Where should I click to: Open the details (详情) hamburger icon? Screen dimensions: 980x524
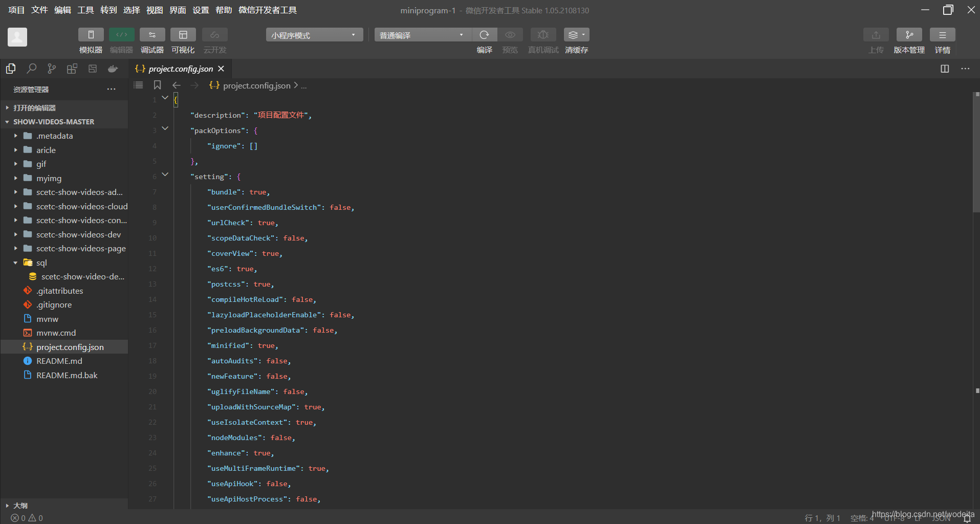943,35
